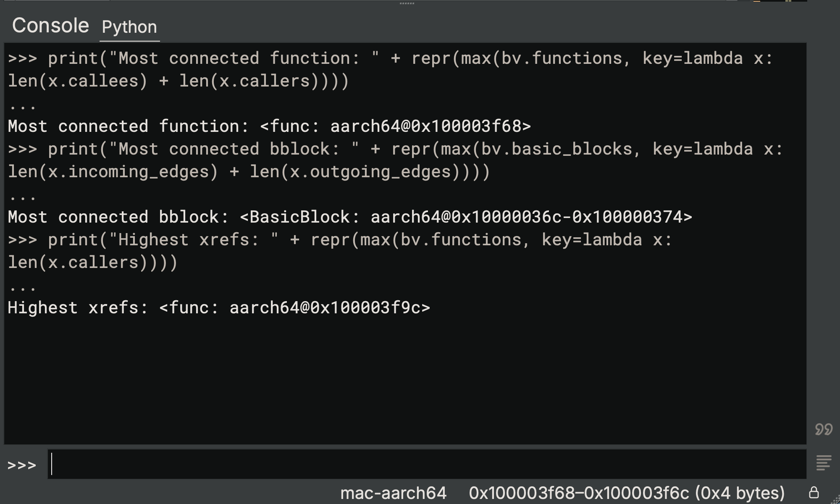Click the dotted splitter handle above Console
The image size is (840, 504).
click(x=407, y=3)
